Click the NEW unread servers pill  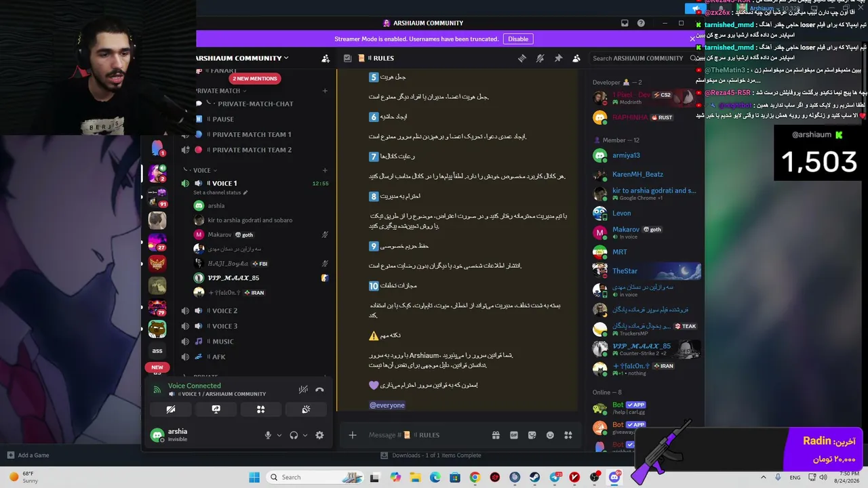pos(157,367)
